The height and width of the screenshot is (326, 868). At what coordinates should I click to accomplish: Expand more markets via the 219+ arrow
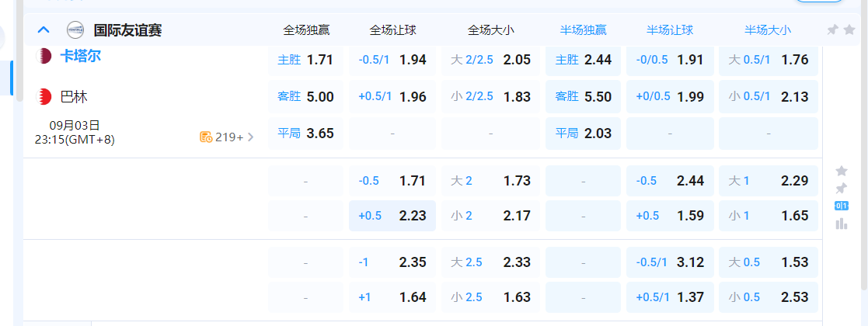coord(250,137)
